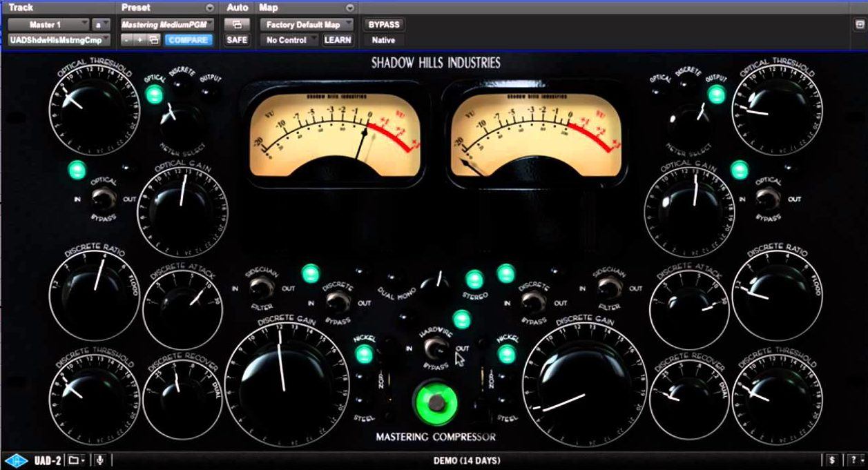868x470 pixels.
Task: Expand the Preset section menu arrow
Action: [210, 8]
